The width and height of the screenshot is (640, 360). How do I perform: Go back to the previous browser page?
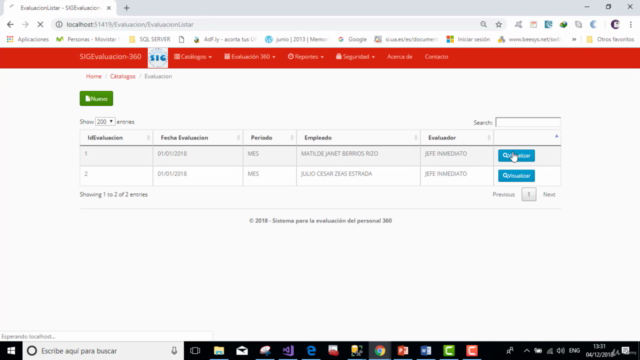tap(10, 24)
